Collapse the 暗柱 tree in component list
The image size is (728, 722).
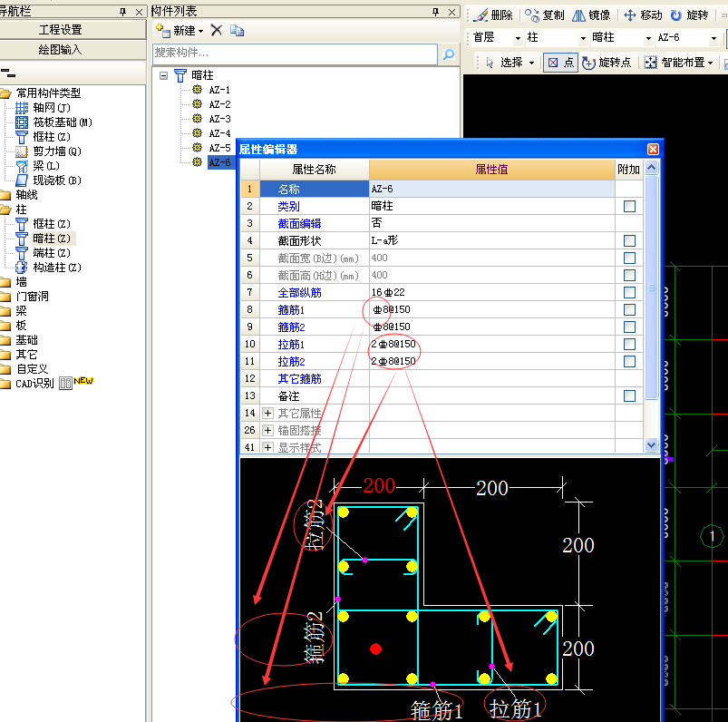tap(163, 75)
